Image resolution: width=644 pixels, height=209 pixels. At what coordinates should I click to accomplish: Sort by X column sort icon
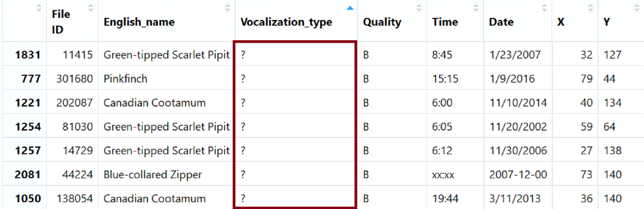591,8
